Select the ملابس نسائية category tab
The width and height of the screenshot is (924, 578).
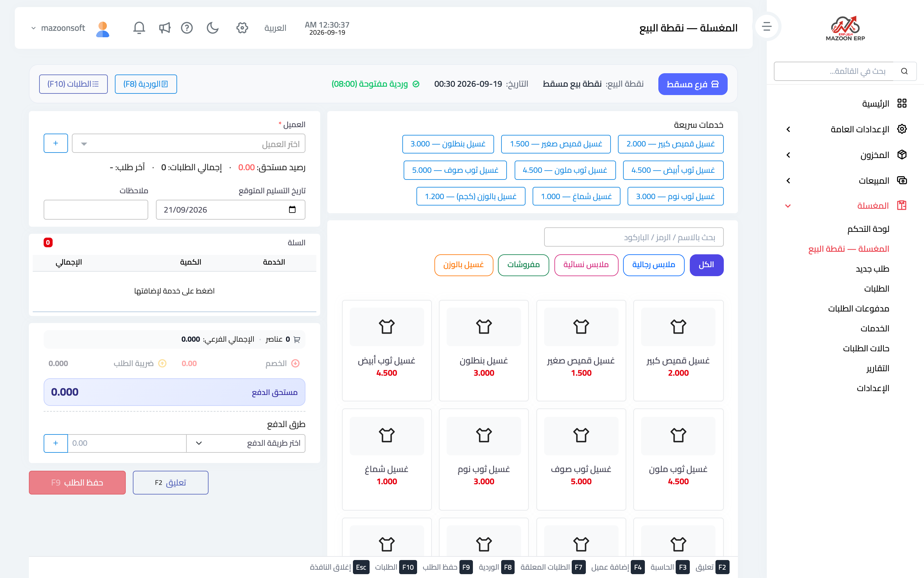tap(586, 265)
